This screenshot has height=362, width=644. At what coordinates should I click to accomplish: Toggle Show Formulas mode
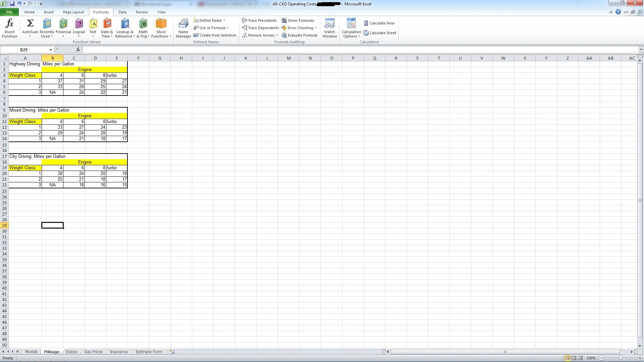click(x=298, y=20)
